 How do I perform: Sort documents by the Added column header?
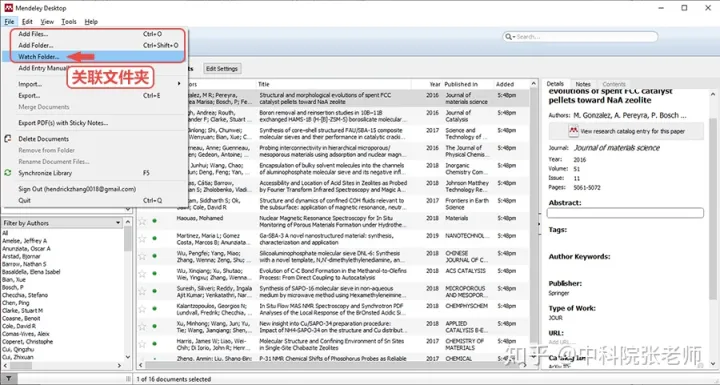coord(512,84)
